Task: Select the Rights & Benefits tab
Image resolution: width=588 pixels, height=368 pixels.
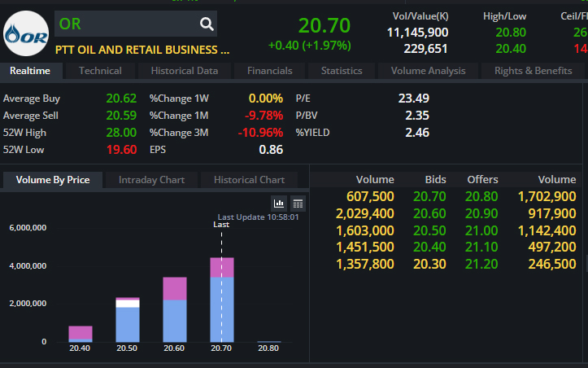Action: point(533,71)
